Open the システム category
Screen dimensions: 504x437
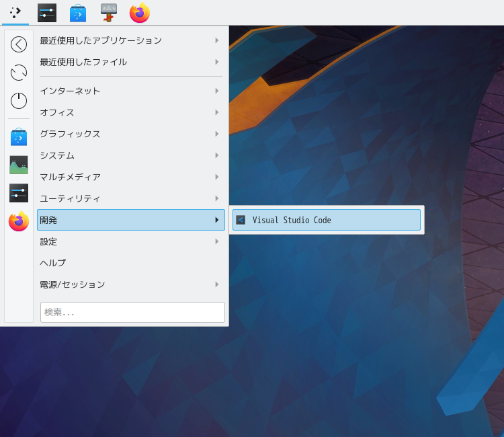(131, 155)
